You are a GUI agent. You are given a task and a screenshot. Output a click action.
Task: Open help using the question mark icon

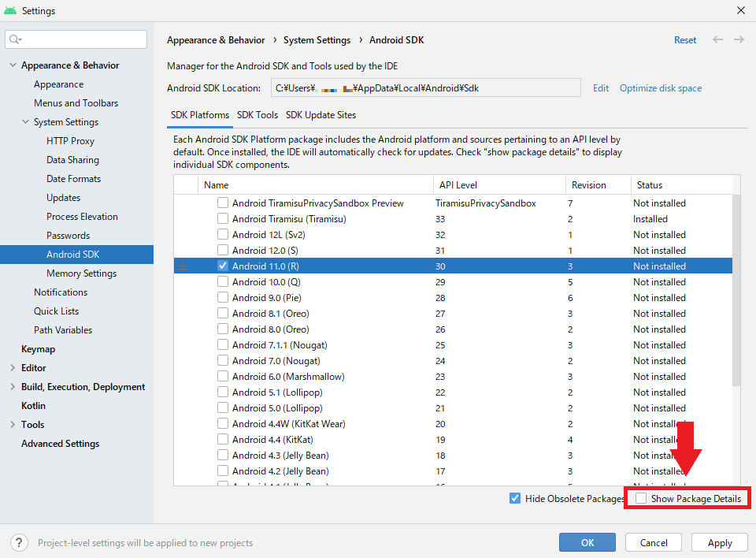coord(18,542)
